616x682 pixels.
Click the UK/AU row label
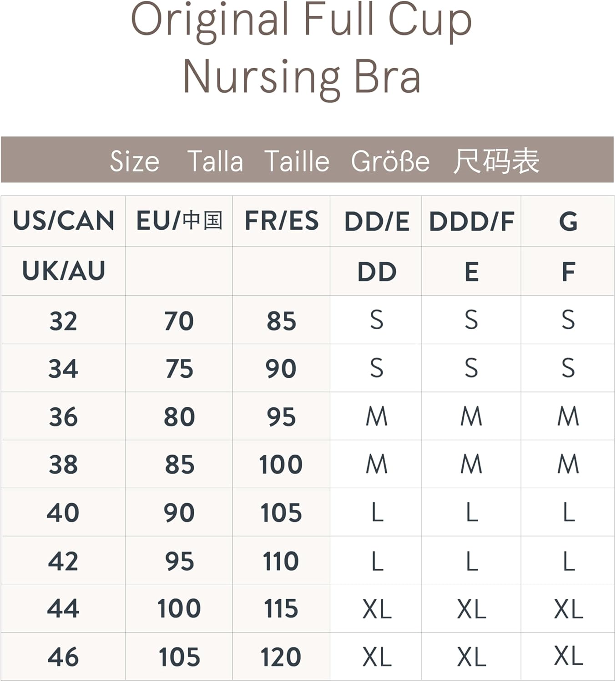tap(63, 271)
